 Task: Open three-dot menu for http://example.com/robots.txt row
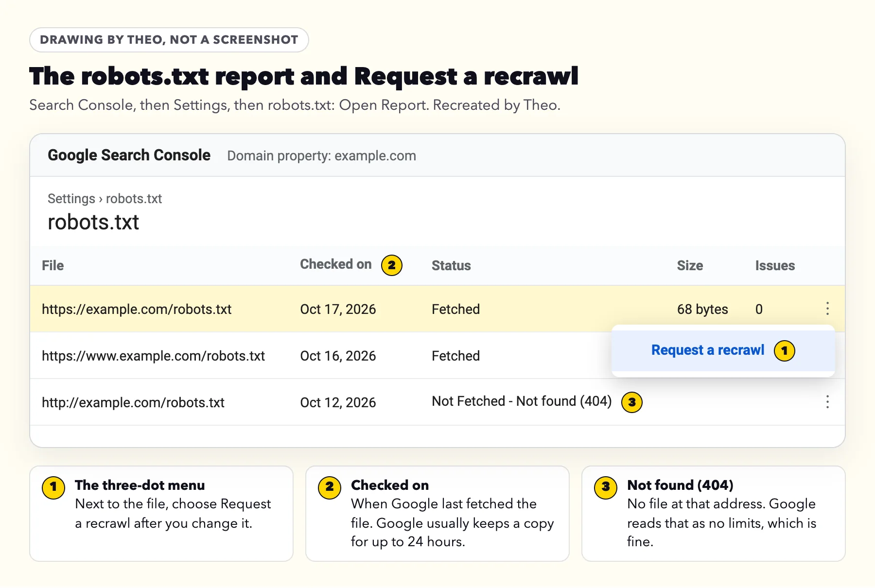(827, 402)
